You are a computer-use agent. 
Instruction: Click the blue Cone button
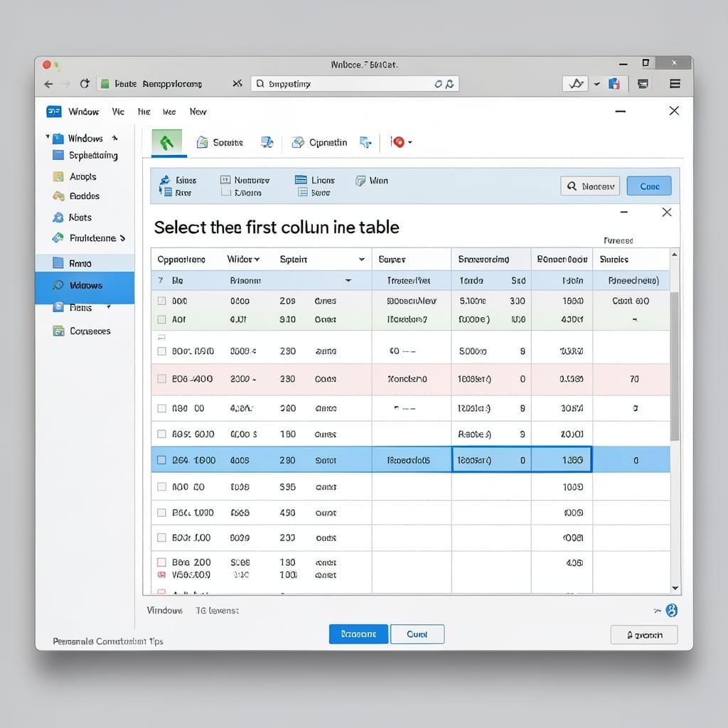649,186
